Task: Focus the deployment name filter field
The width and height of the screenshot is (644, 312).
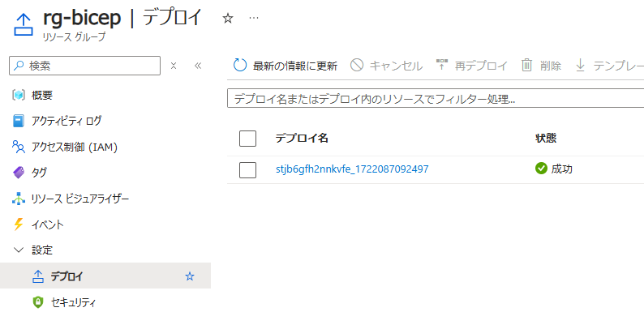Action: pos(436,99)
